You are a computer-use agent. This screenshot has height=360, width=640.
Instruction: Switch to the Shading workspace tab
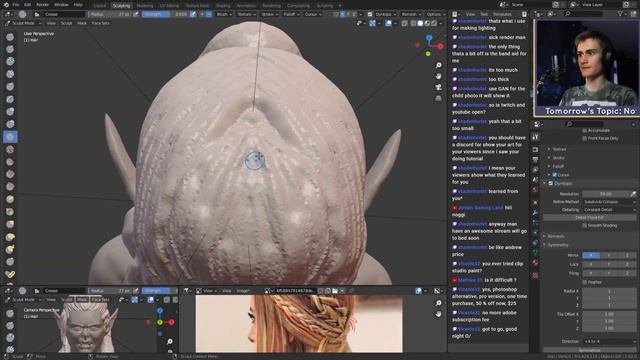click(223, 6)
